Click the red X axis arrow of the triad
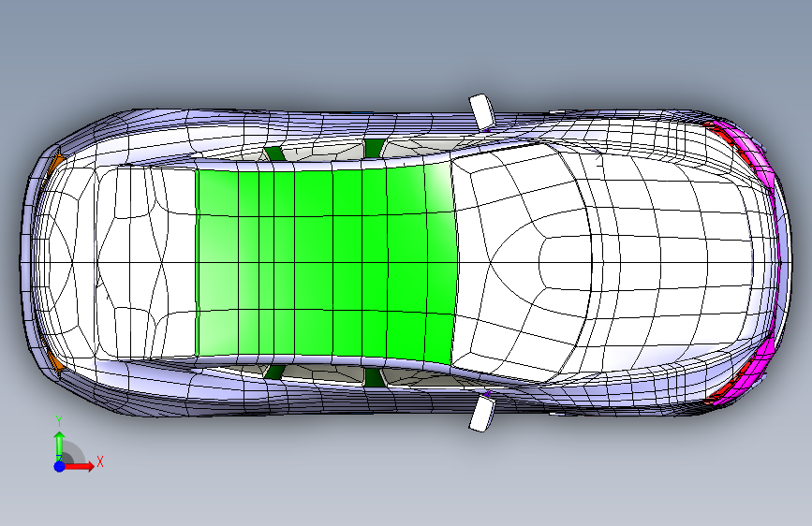Viewport: 812px width, 526px height. 80,466
